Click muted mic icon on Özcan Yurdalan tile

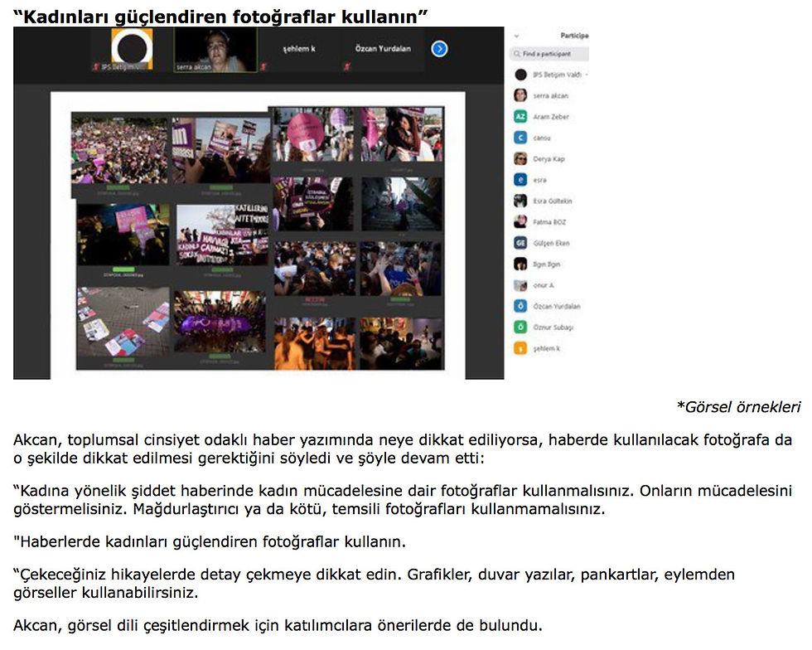[x=347, y=67]
